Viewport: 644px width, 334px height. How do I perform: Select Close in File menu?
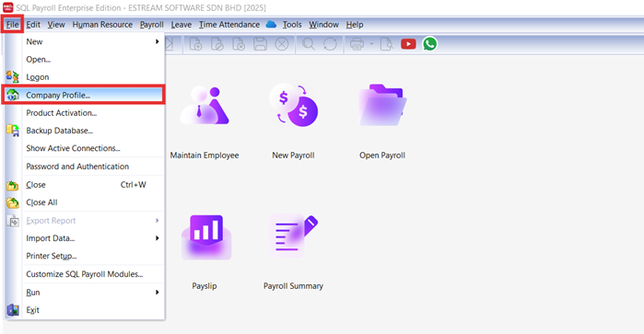(x=84, y=185)
